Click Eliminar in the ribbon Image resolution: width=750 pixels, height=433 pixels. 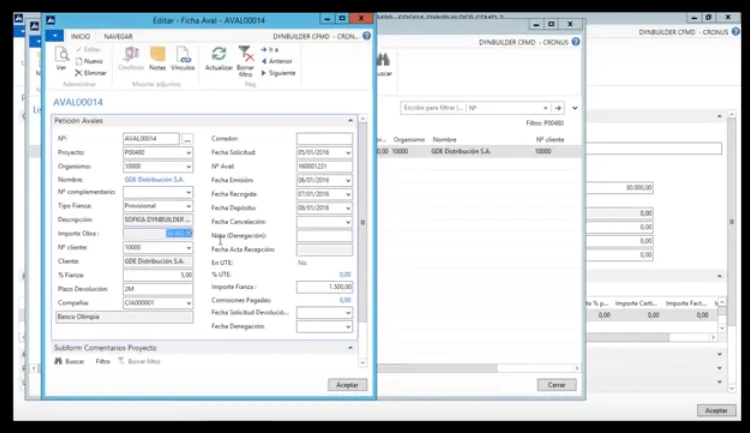[x=90, y=73]
